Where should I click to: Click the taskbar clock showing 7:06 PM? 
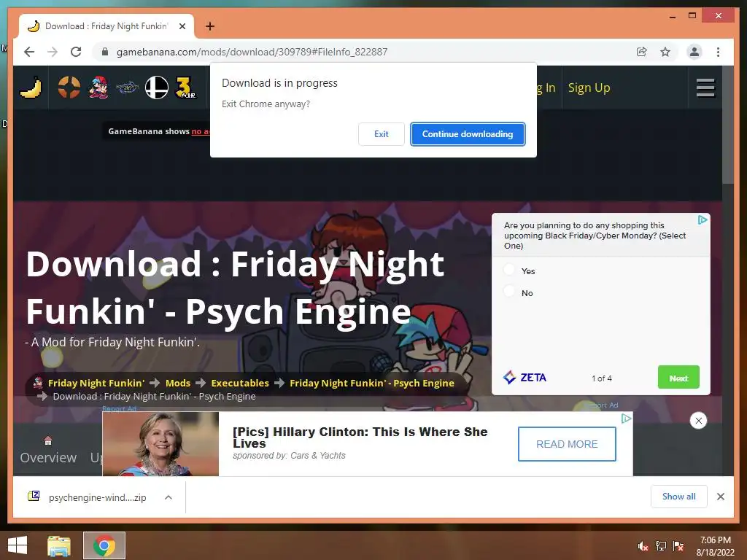[715, 546]
